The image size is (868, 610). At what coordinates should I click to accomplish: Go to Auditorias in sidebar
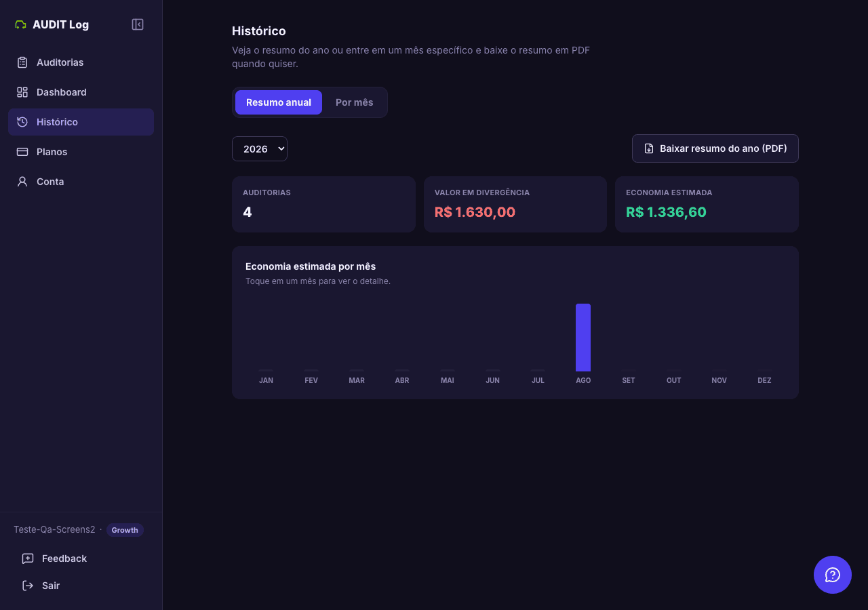81,62
